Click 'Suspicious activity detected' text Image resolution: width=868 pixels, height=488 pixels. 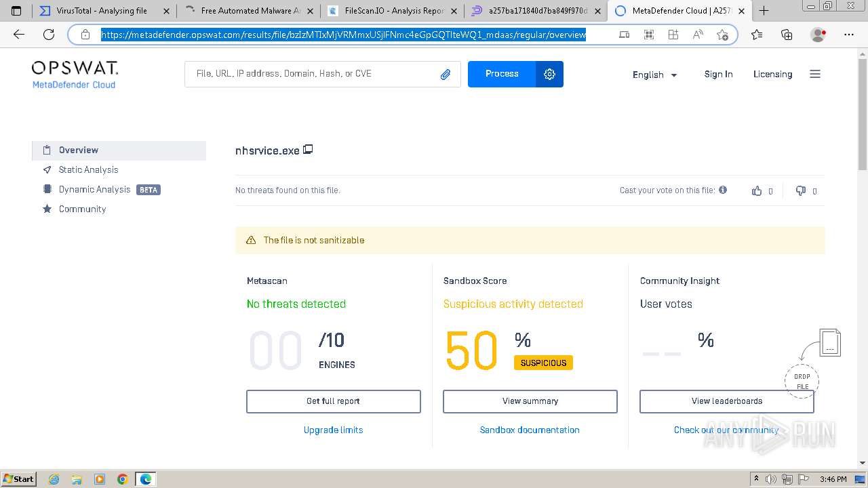(513, 304)
